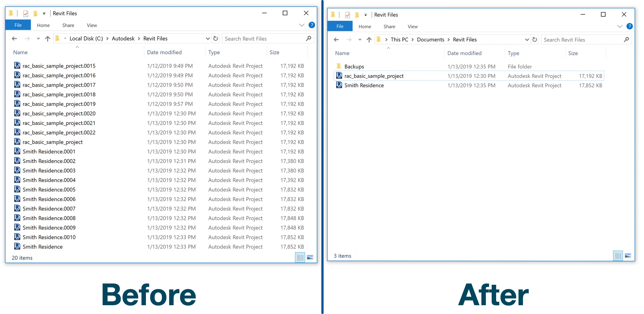Click the Up arrow in the Before window
The height and width of the screenshot is (314, 644).
click(47, 39)
